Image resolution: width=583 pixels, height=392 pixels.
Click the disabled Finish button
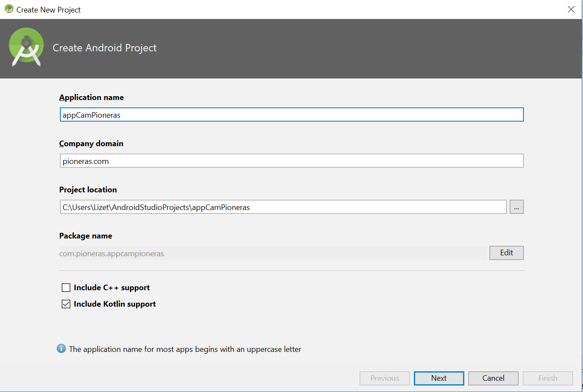548,378
